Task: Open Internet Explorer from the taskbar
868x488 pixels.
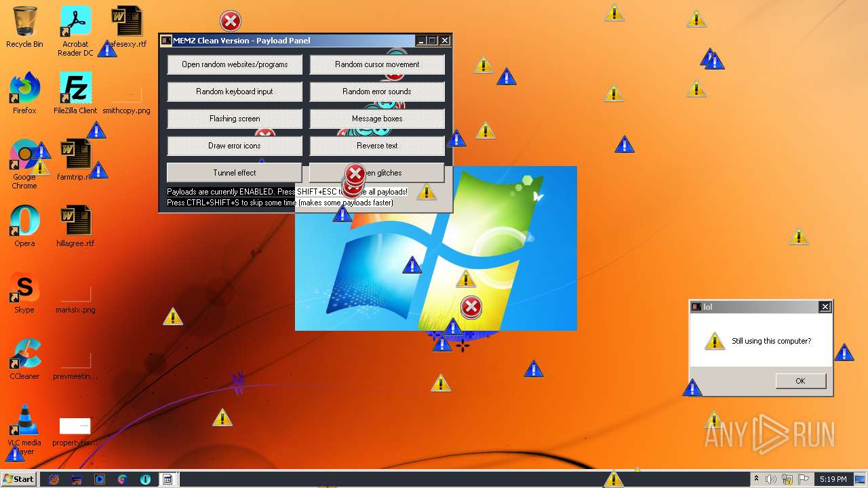Action: coord(54,479)
